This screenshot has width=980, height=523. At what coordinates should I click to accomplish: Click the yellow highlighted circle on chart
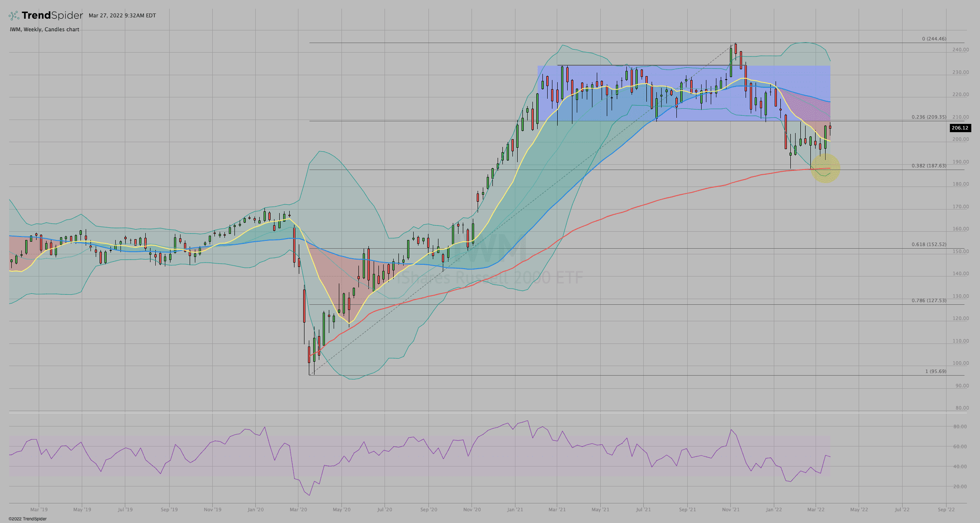click(825, 169)
